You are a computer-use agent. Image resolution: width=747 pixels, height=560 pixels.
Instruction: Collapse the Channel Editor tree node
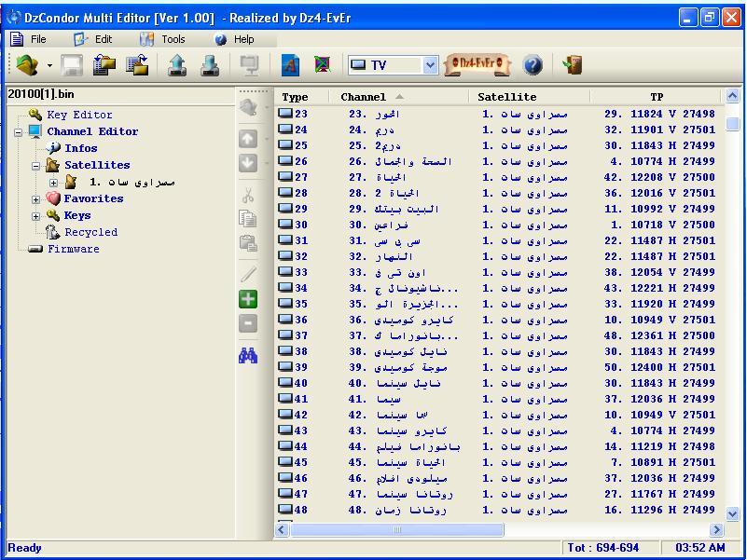[18, 132]
